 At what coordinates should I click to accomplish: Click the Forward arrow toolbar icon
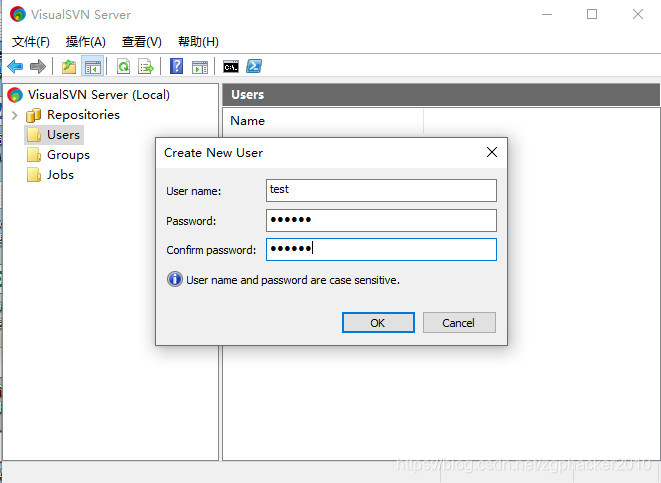tap(38, 66)
